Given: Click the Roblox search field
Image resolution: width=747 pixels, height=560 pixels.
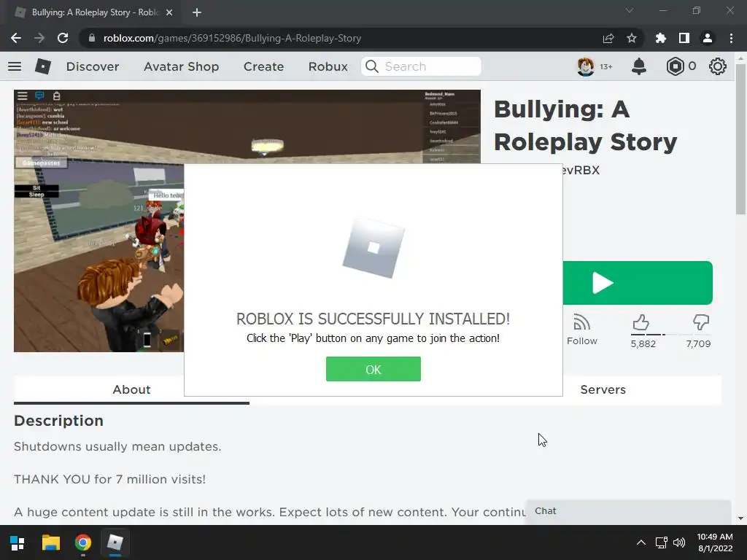Looking at the screenshot, I should pyautogui.click(x=421, y=66).
